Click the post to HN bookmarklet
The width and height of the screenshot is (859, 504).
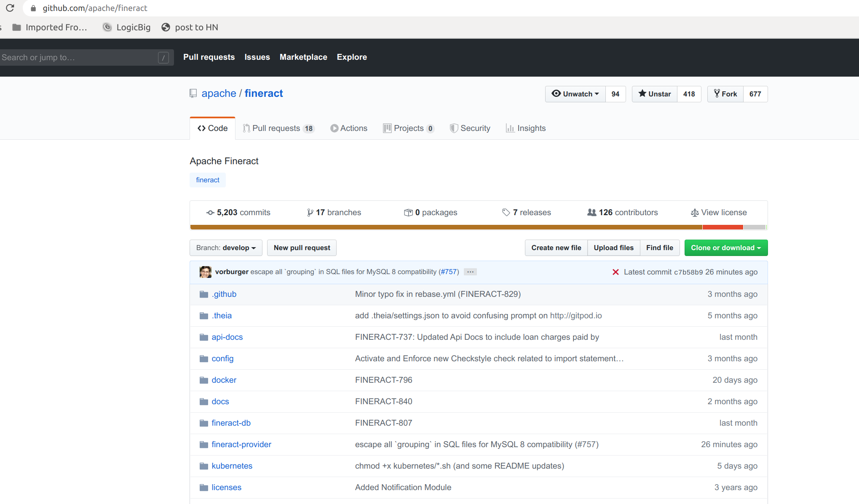(x=190, y=27)
